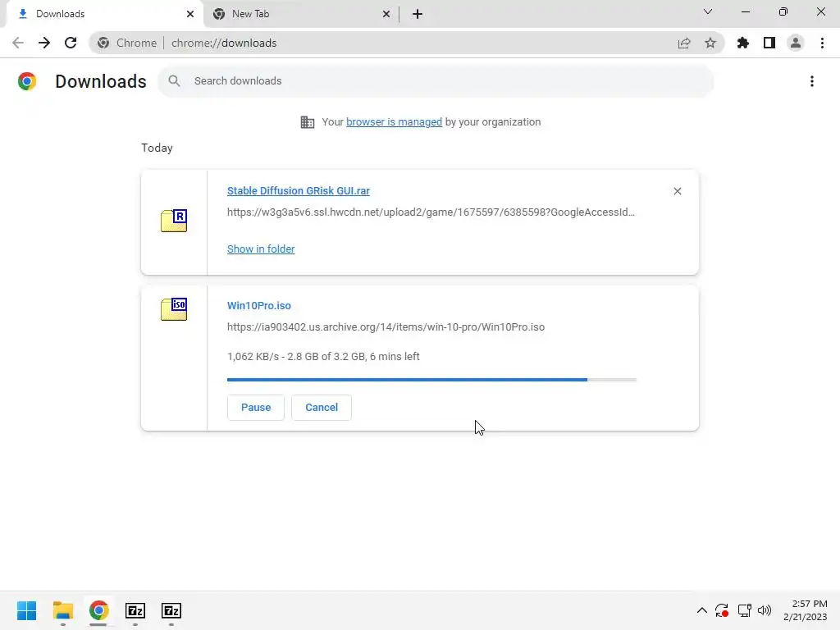Click the Chrome site info chip
The width and height of the screenshot is (840, 630).
pos(127,43)
